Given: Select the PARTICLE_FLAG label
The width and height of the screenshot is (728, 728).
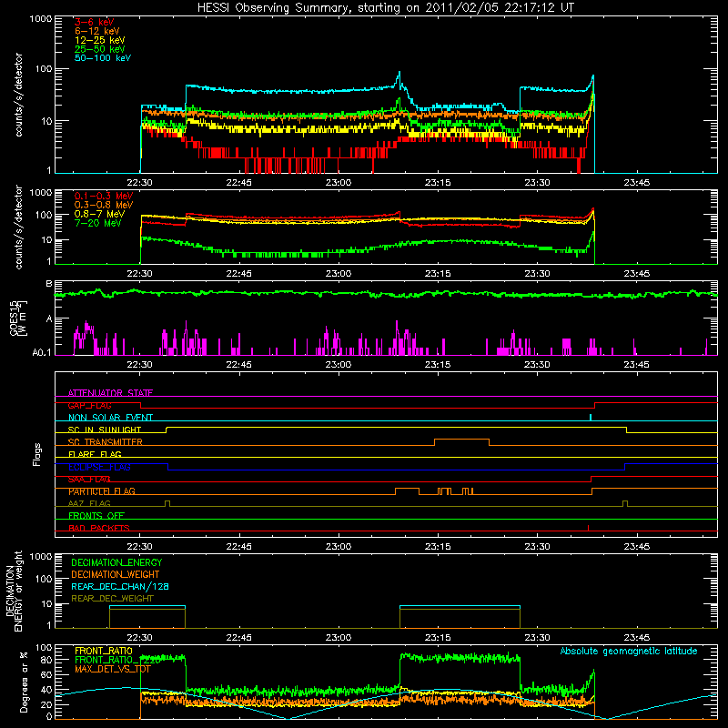Looking at the screenshot, I should click(102, 491).
